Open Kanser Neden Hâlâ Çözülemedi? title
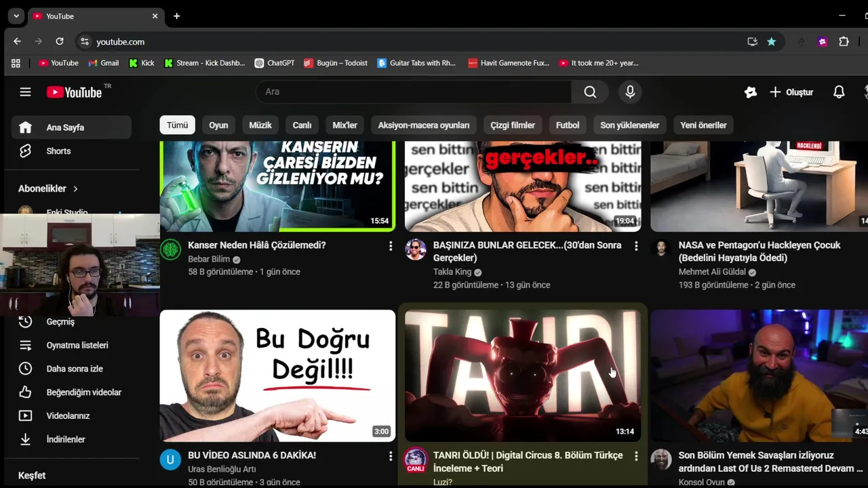Screen dimensions: 868x488 257,245
